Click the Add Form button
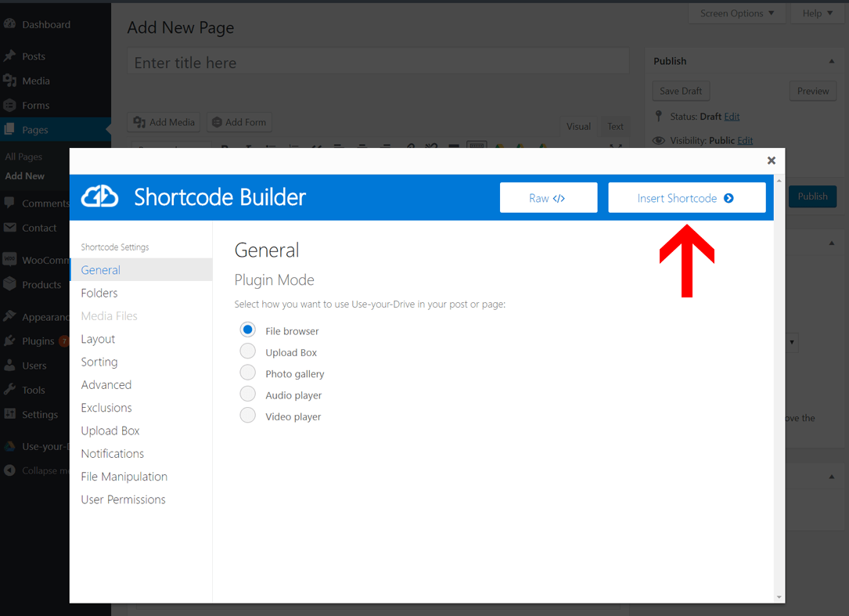 [239, 122]
